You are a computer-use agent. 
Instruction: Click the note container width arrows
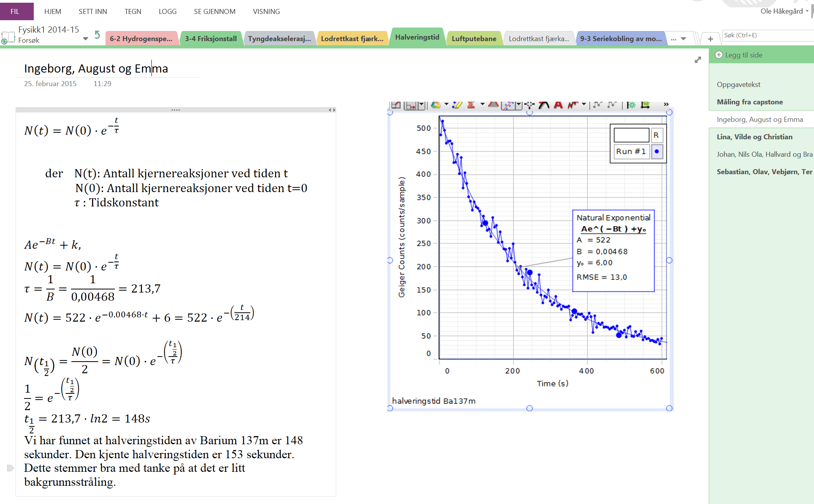(x=332, y=110)
